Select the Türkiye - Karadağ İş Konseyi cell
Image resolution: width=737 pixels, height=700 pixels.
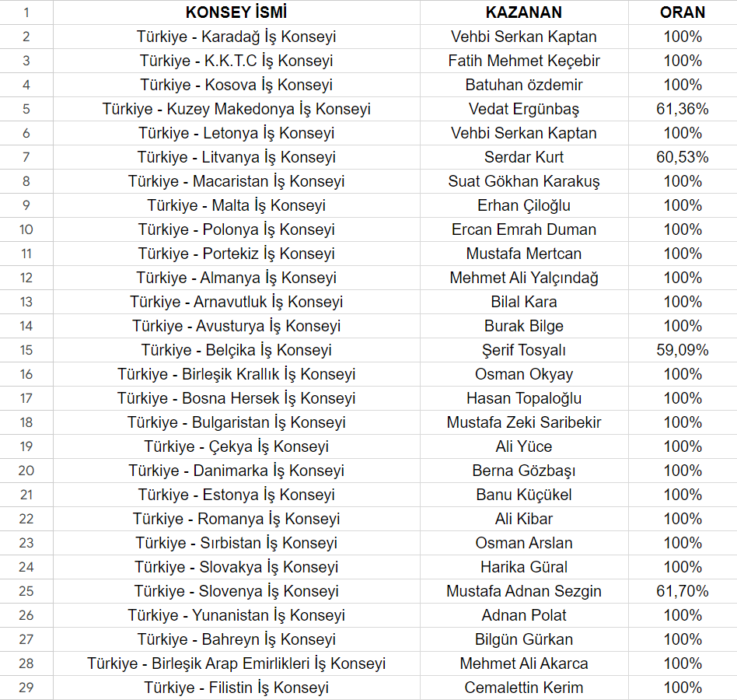pyautogui.click(x=236, y=37)
